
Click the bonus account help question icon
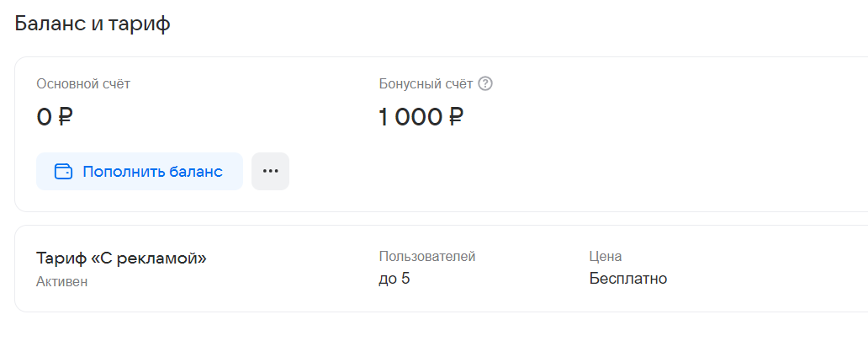coord(485,84)
